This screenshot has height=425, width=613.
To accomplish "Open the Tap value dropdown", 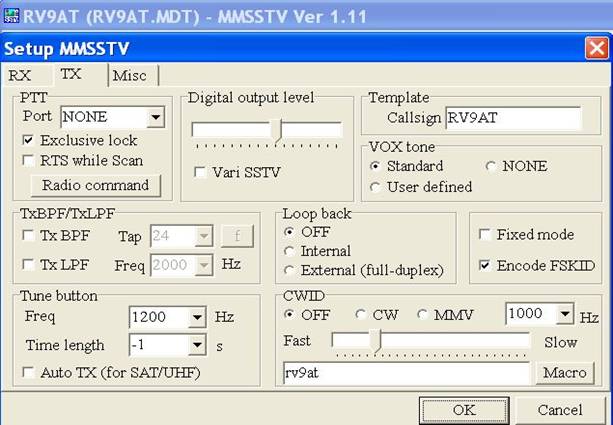I will click(x=204, y=236).
